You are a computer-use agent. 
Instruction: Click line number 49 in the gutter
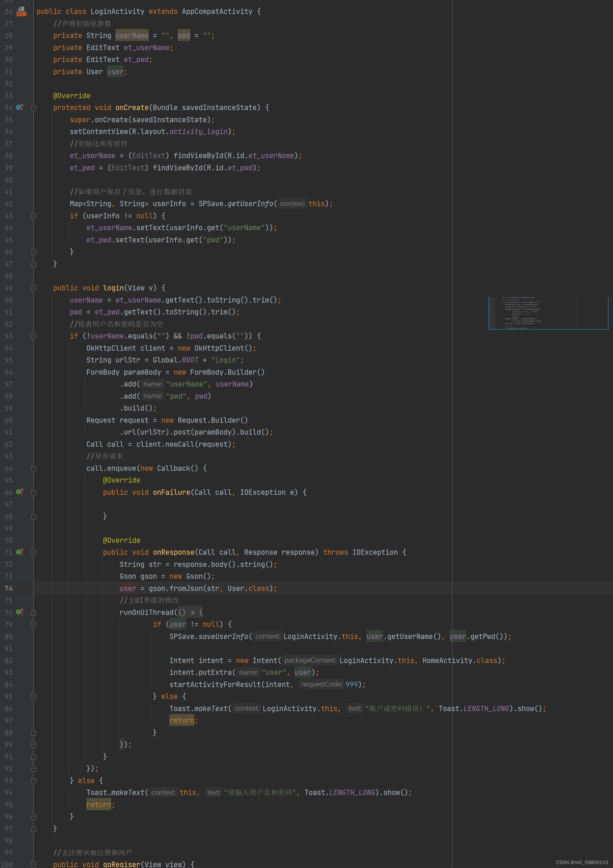pos(8,288)
